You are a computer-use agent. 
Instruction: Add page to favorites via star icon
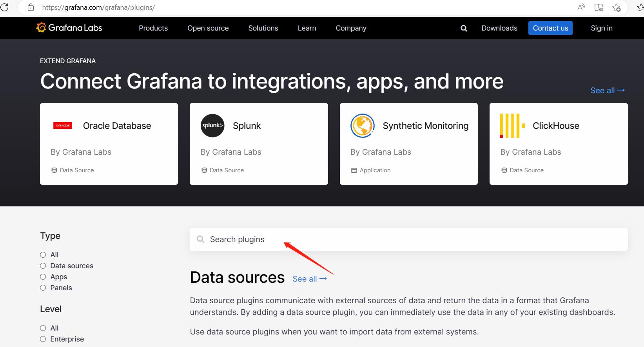616,7
